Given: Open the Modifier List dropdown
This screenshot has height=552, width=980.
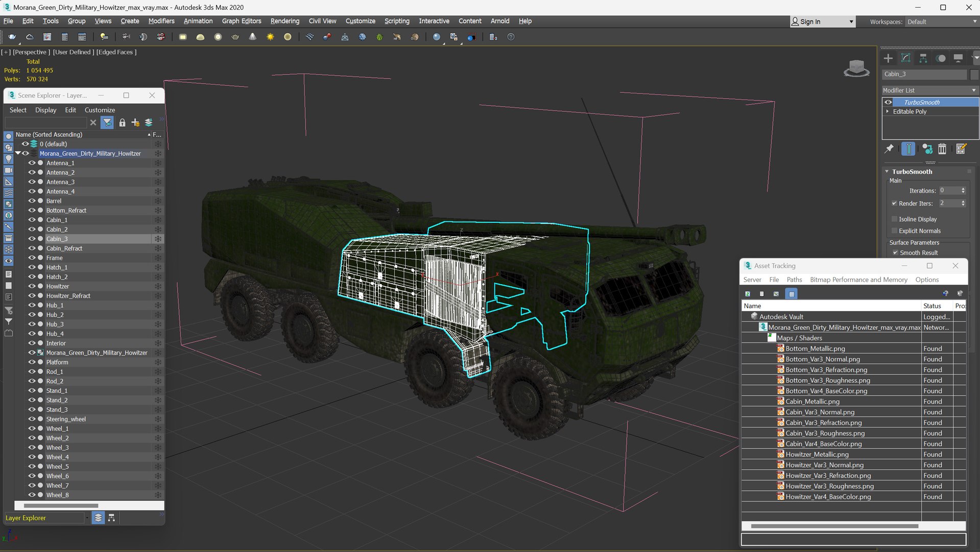Looking at the screenshot, I should tap(929, 90).
